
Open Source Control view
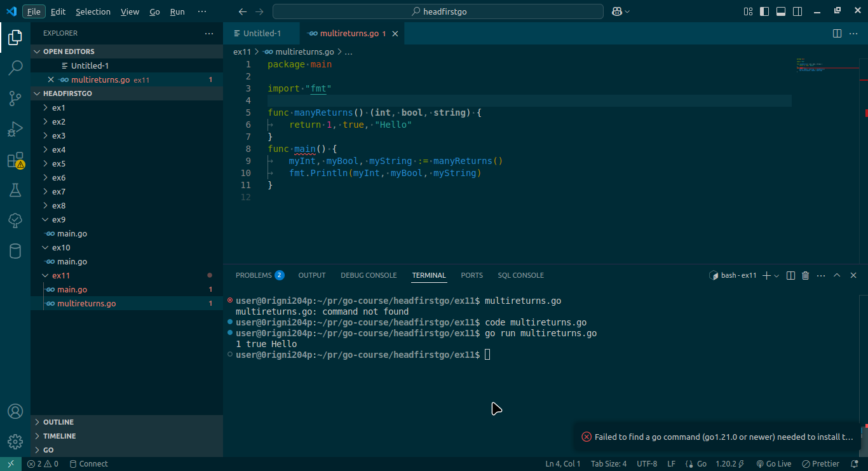(x=15, y=98)
